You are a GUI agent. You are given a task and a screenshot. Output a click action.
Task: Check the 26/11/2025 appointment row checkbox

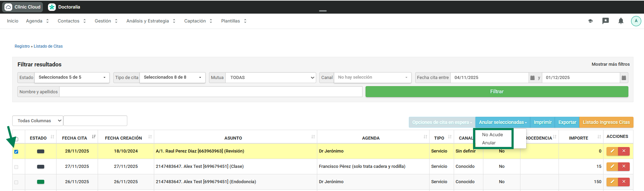coord(16,182)
